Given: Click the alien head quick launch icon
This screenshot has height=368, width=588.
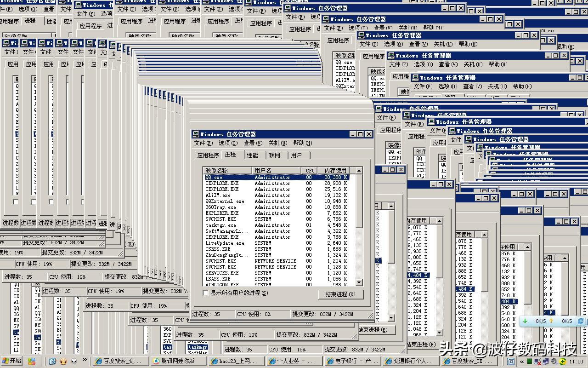Looking at the screenshot, I should point(74,361).
